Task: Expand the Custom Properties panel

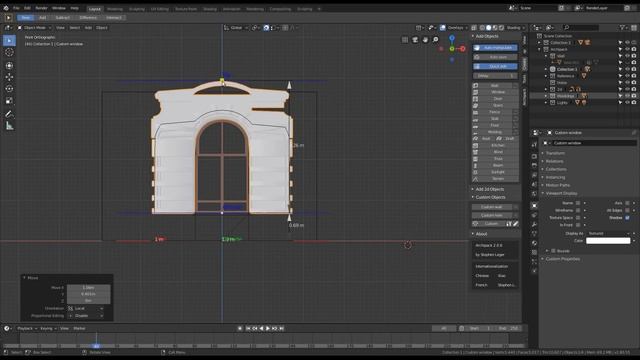Action: pyautogui.click(x=562, y=259)
